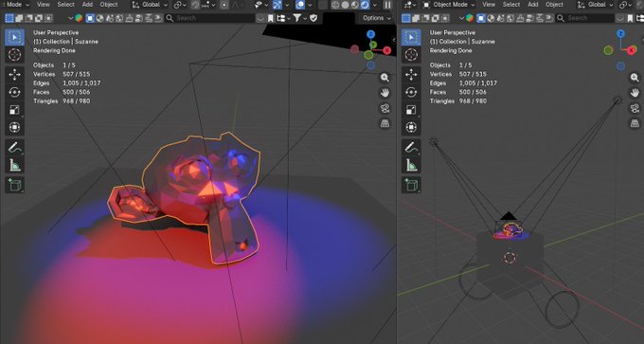
Task: Click the zoom magnifier in right viewport
Action: pyautogui.click(x=635, y=78)
